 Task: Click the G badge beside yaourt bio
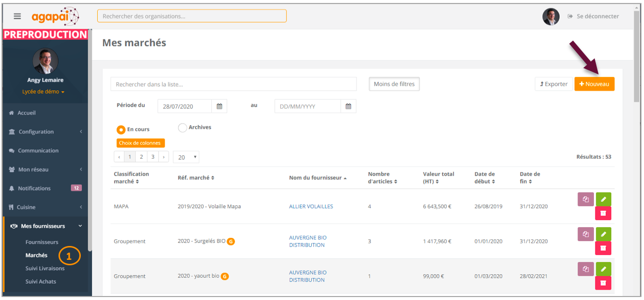point(225,276)
